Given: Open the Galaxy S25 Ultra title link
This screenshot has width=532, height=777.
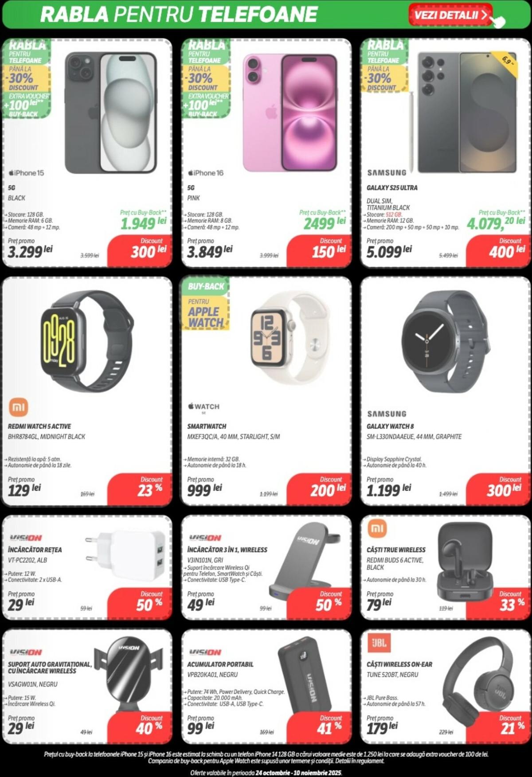Looking at the screenshot, I should [392, 188].
